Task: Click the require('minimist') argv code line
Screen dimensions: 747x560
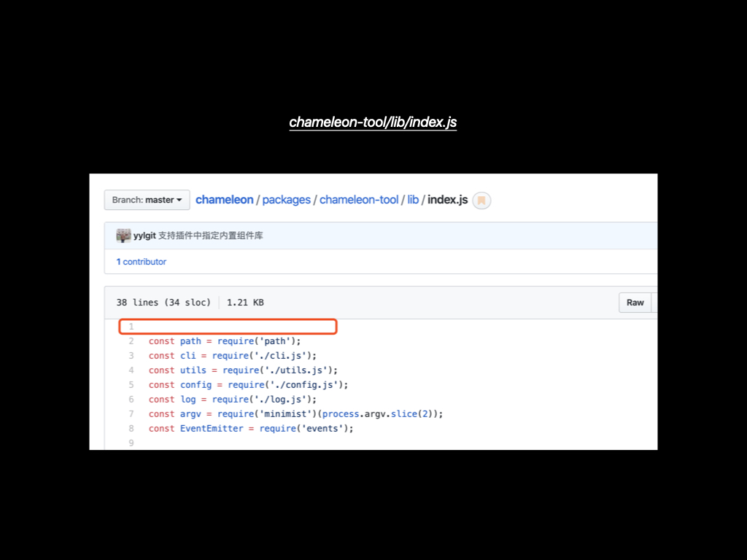Action: point(296,414)
